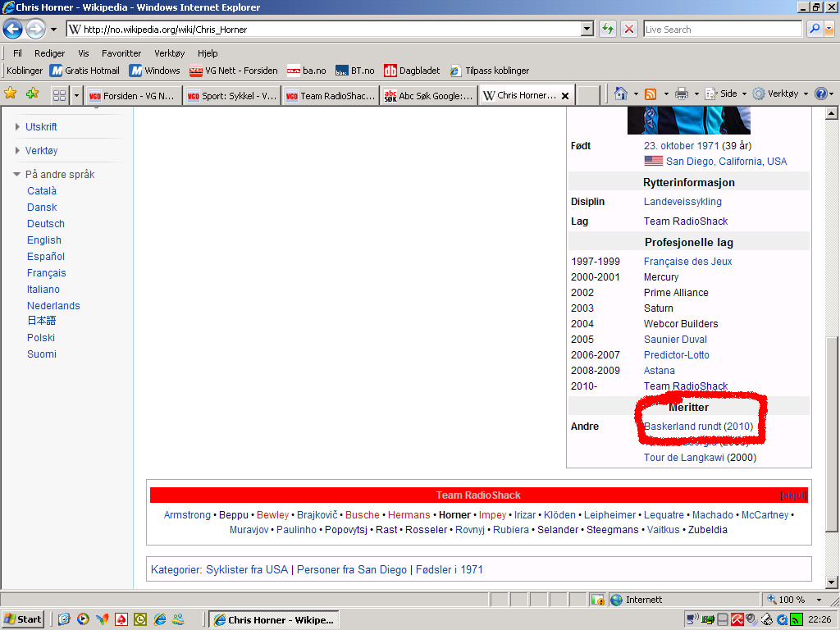This screenshot has height=630, width=840.
Task: Click the Add to Favorites plus icon
Action: click(32, 94)
